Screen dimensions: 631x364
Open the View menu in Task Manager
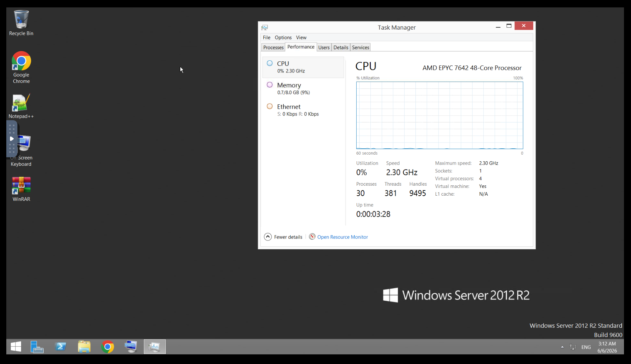pyautogui.click(x=301, y=37)
